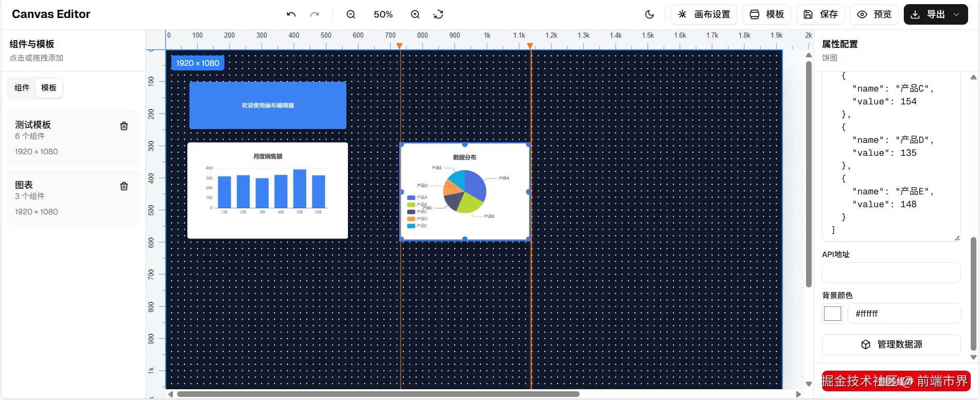Click the 保存 save button
Screen dimensions: 980x400
point(820,14)
